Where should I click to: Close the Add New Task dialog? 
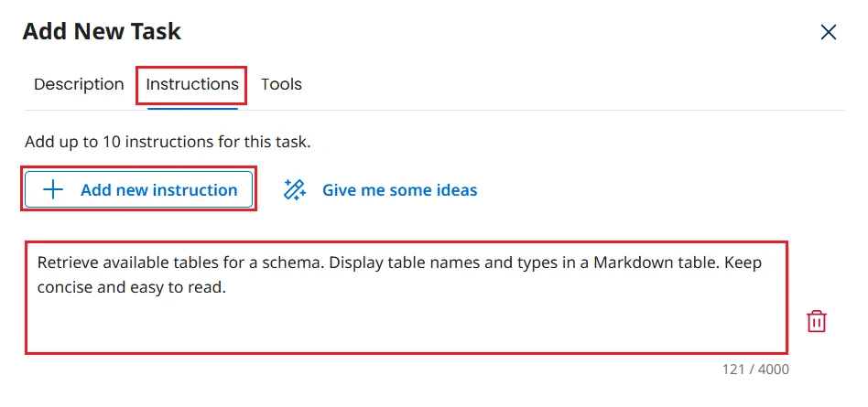(828, 32)
